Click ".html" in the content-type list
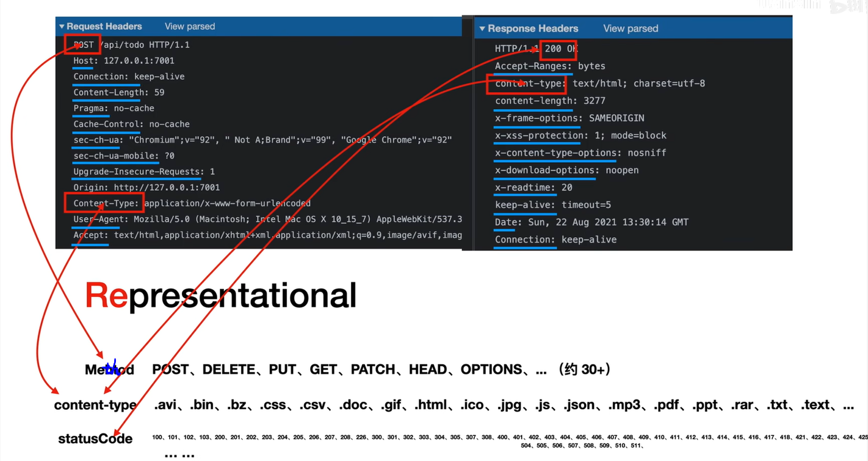This screenshot has width=868, height=461. click(x=431, y=406)
